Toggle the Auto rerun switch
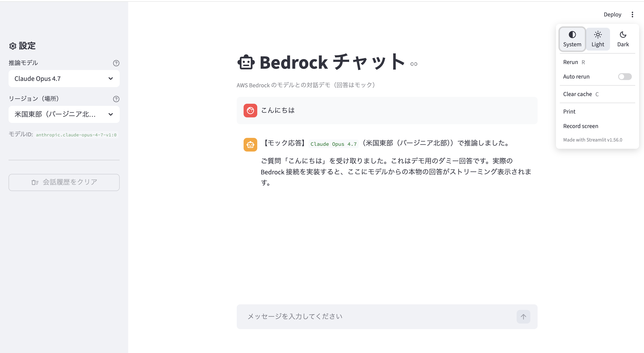 (x=625, y=77)
